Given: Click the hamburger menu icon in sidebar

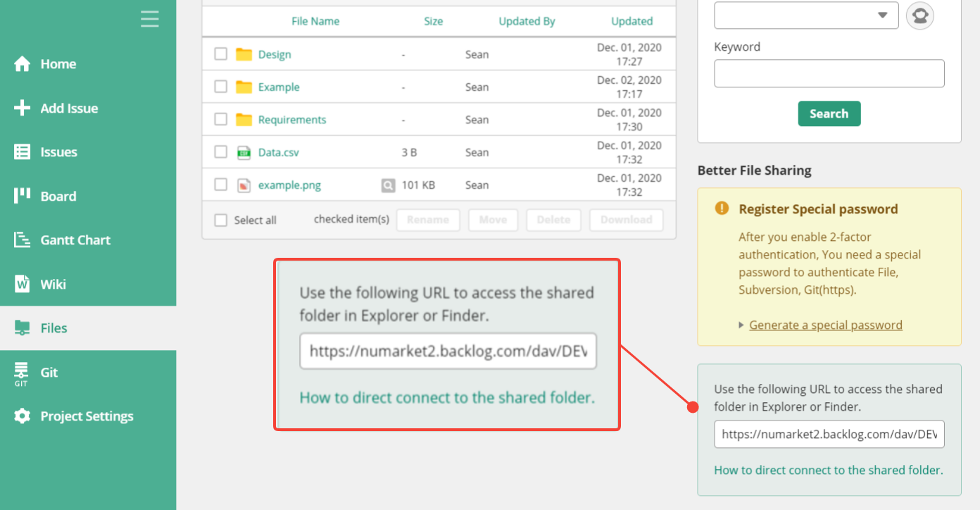Looking at the screenshot, I should tap(149, 18).
